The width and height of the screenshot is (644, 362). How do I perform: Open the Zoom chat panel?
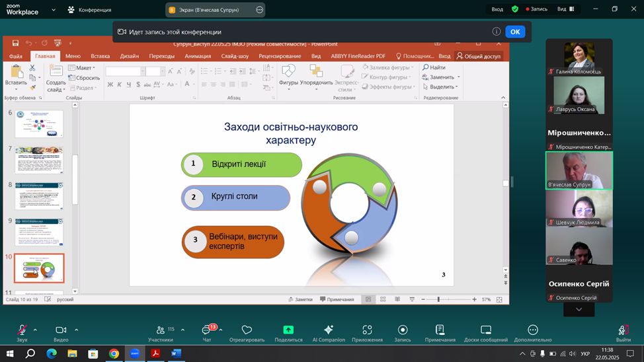206,331
